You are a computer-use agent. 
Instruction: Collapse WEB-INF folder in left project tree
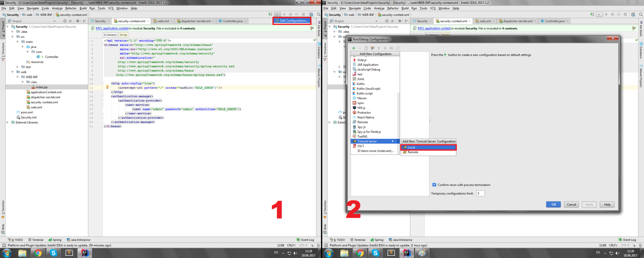coord(18,77)
